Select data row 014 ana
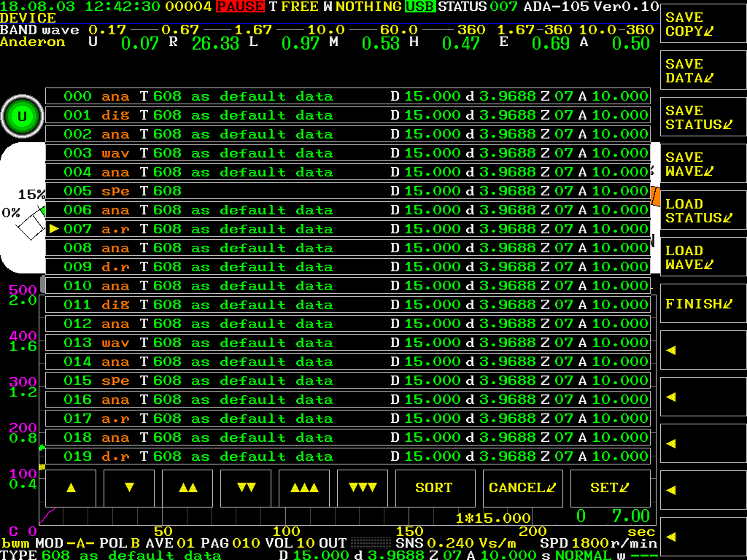 [348, 362]
